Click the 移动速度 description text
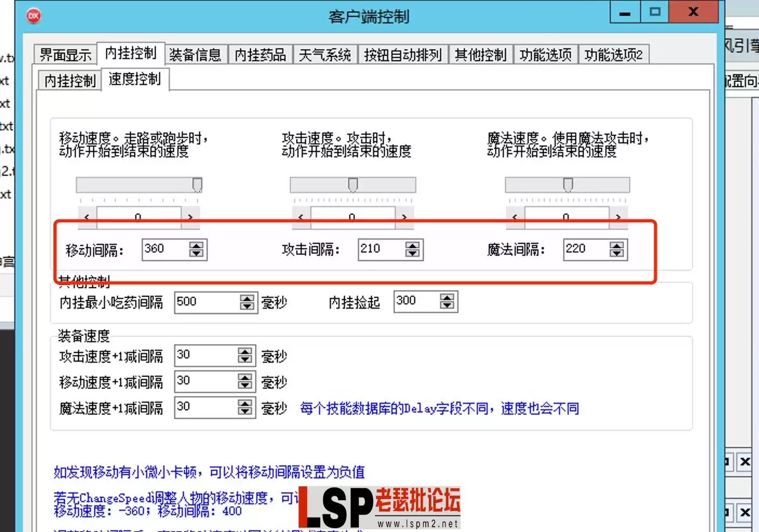This screenshot has height=532, width=759. (x=133, y=144)
